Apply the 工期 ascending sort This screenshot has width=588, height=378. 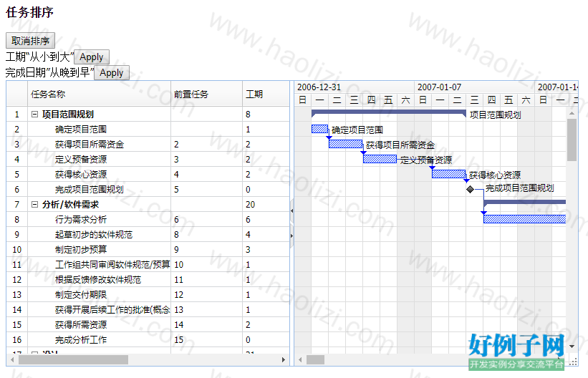92,57
